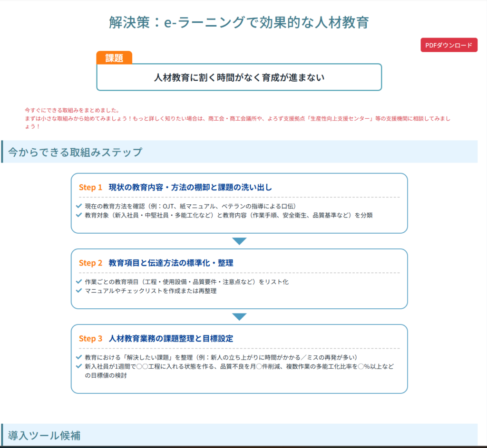Click the page title 「解決策：e-ラーニングで効果的な人材教育」
The image size is (487, 448).
click(x=239, y=22)
